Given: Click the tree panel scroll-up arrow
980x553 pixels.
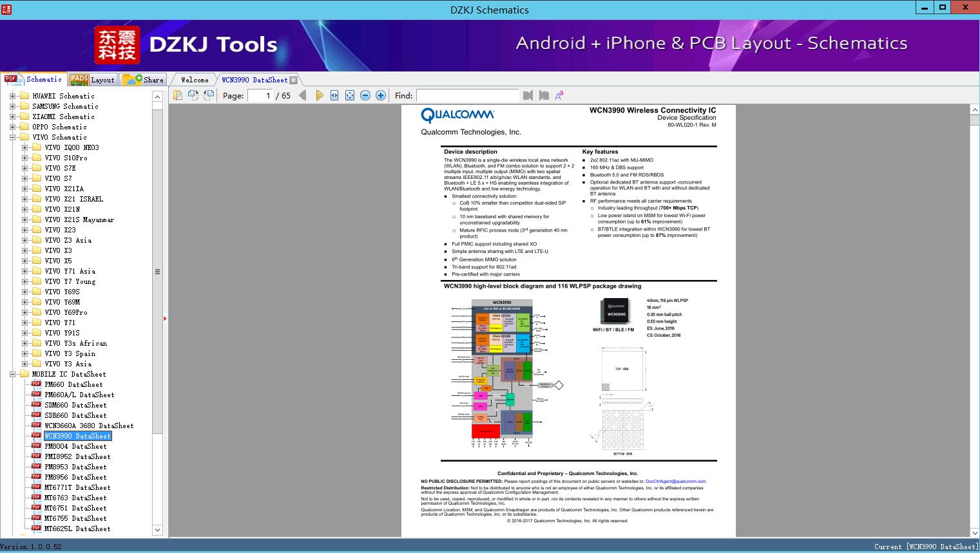Looking at the screenshot, I should pyautogui.click(x=157, y=97).
